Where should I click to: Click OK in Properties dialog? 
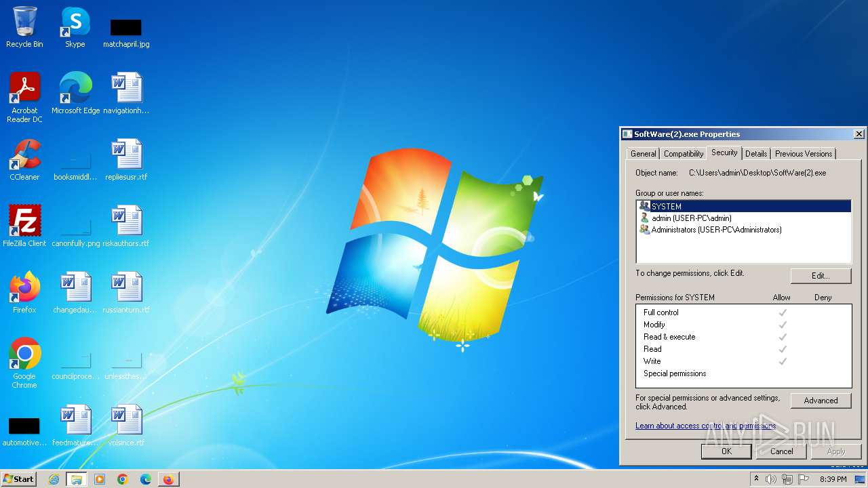pyautogui.click(x=726, y=451)
